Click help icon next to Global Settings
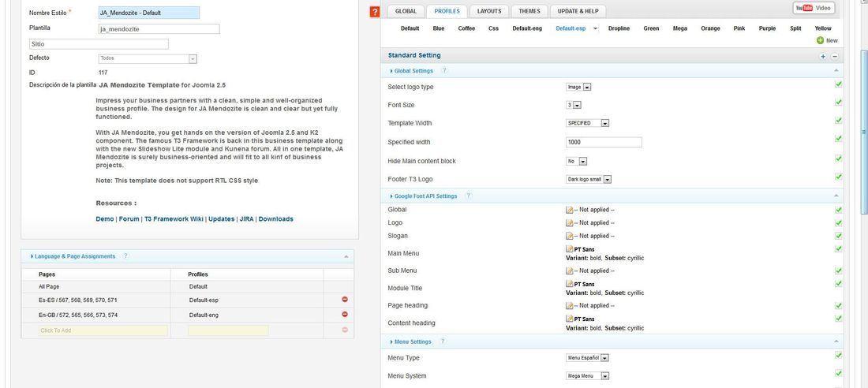The height and width of the screenshot is (388, 868). (x=444, y=71)
